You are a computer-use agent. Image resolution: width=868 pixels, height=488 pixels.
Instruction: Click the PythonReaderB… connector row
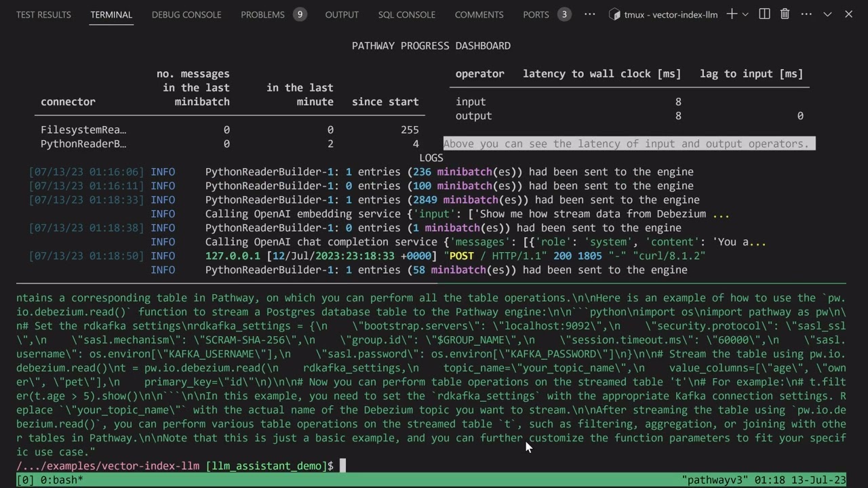click(229, 144)
